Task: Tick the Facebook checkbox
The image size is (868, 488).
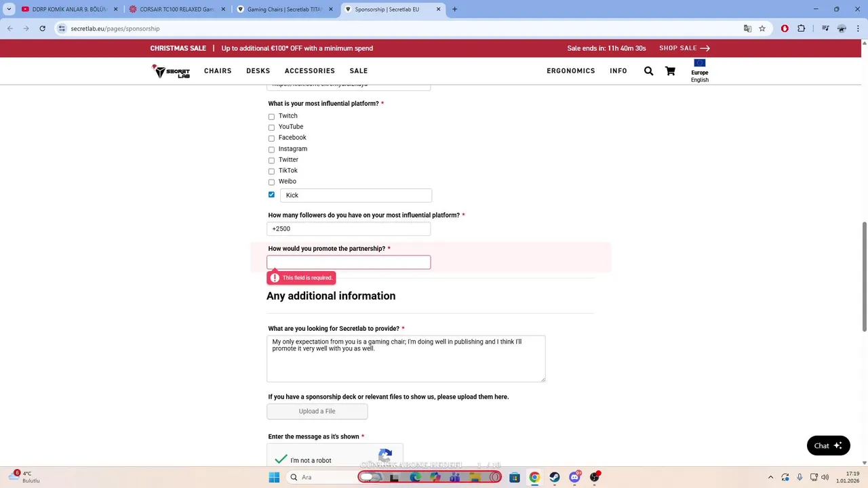Action: tap(271, 138)
